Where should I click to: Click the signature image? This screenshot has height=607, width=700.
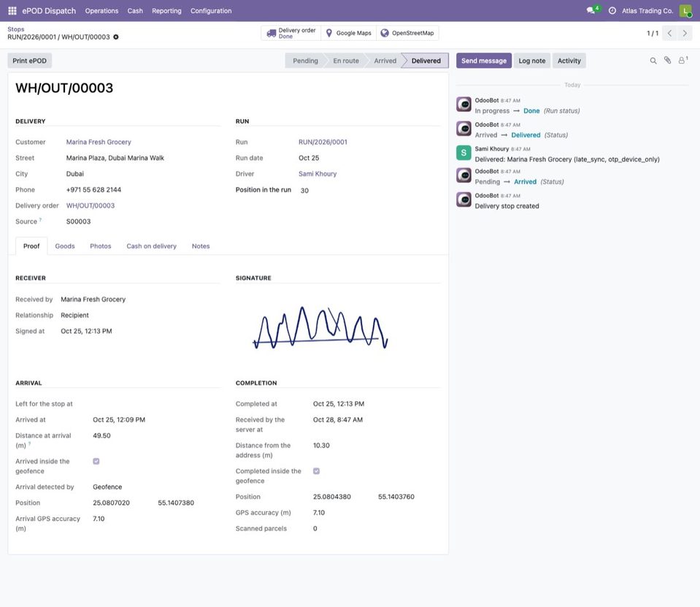(x=320, y=327)
